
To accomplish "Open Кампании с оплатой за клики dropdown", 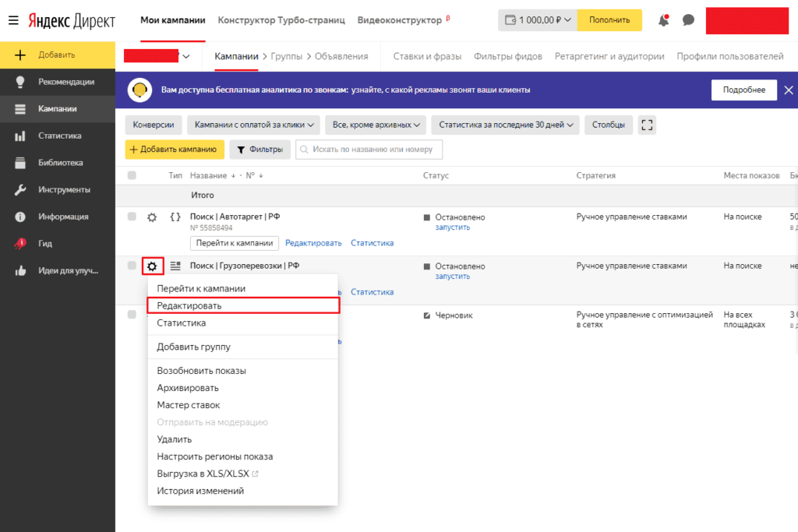I will (x=254, y=125).
